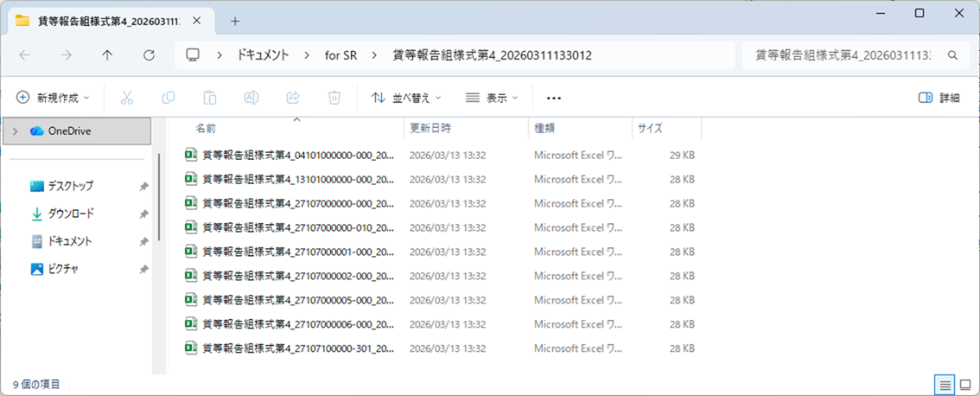Switch to large thumbnails view icon in status bar
The image size is (980, 396).
coord(965,384)
